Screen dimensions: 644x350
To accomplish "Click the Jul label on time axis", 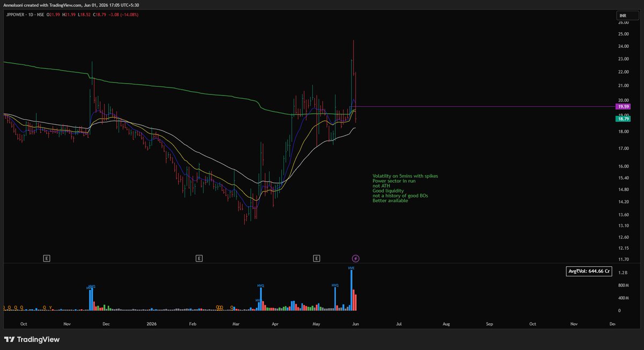I will pyautogui.click(x=399, y=324).
